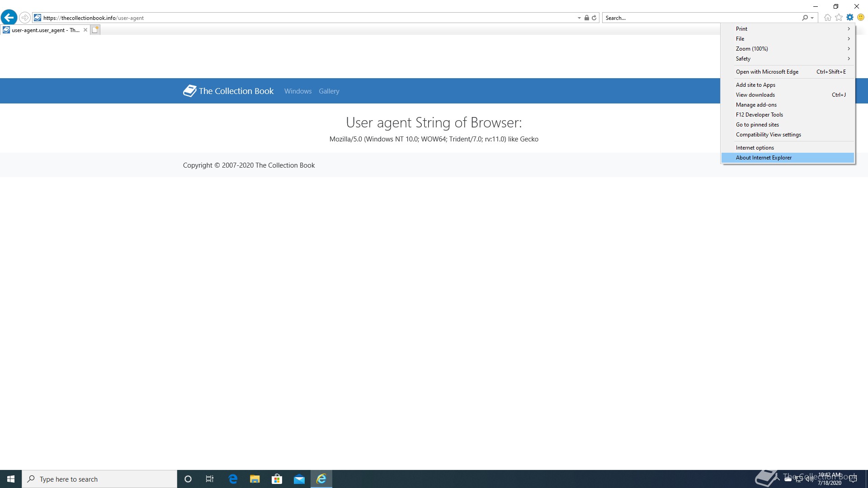Screen dimensions: 868x488
Task: Open the Action Center notification icon
Action: (853, 479)
